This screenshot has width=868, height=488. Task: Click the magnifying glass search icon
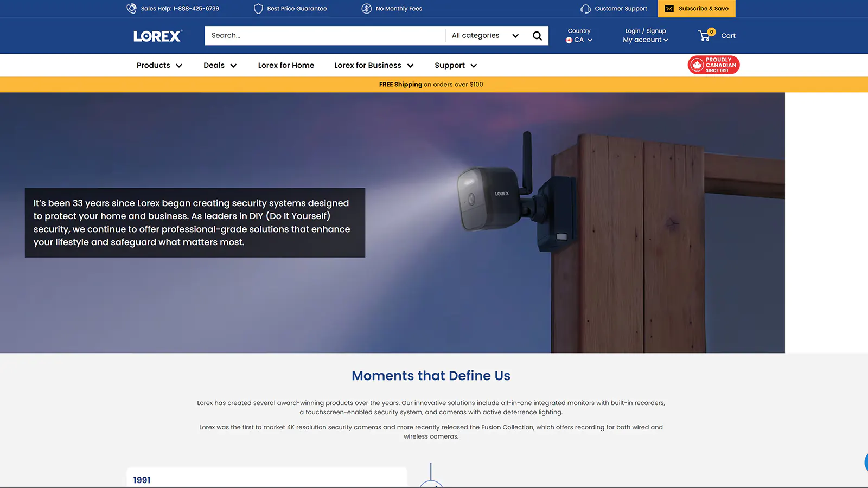click(x=537, y=36)
